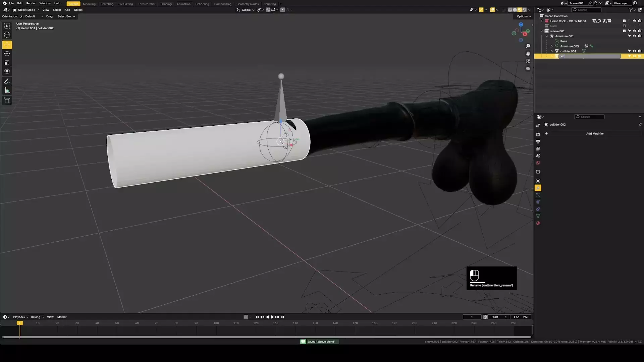
Task: Enable the trash collection checkbox
Action: [x=624, y=26]
